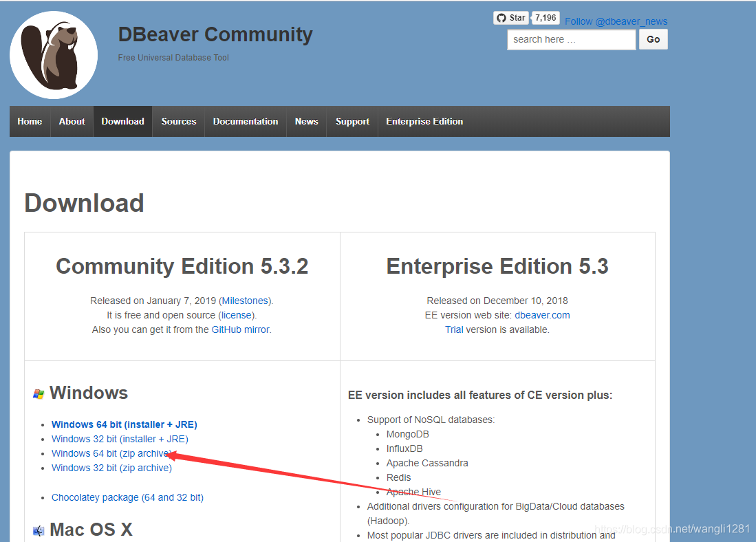Click the DBeaver Community site title

coord(215,34)
